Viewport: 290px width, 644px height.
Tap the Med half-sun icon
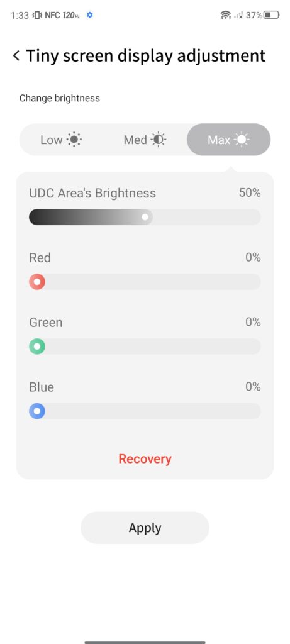(x=158, y=140)
